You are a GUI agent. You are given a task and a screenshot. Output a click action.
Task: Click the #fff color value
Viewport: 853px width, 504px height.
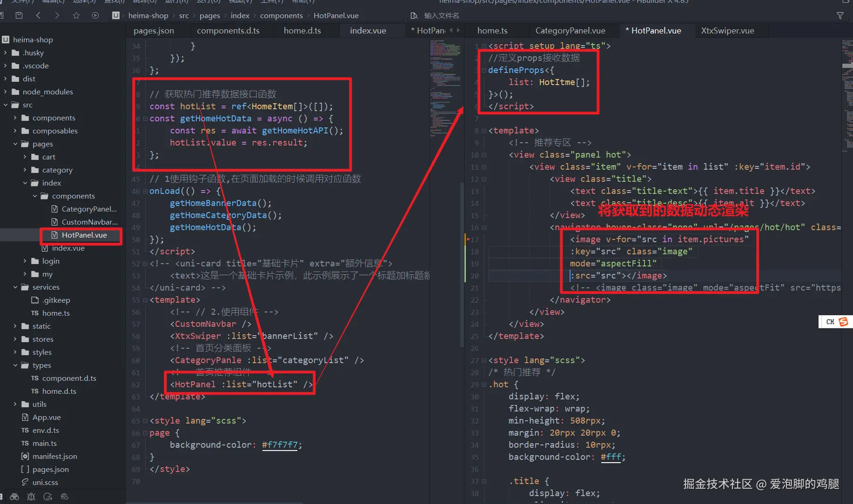pos(611,457)
